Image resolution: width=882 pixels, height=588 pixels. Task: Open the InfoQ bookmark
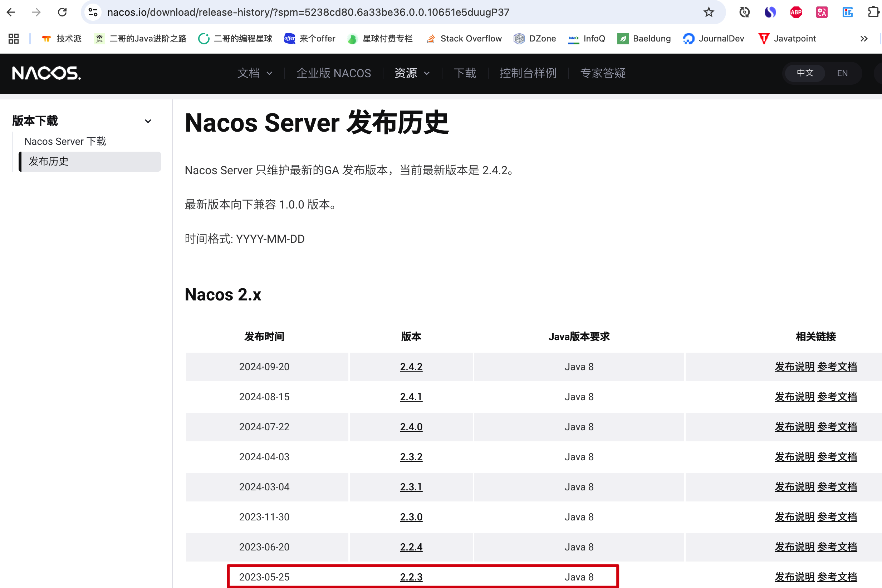(x=586, y=39)
